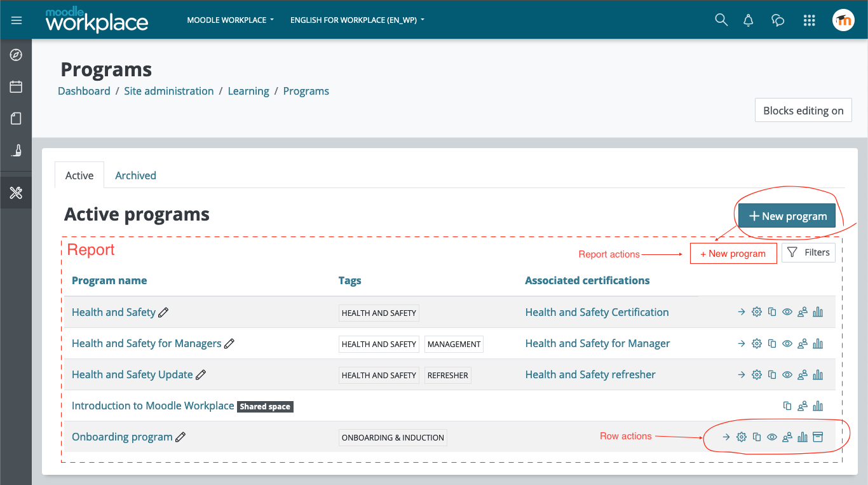The width and height of the screenshot is (868, 485).
Task: Open chart icon for Health and Safety for Managers
Action: 818,343
